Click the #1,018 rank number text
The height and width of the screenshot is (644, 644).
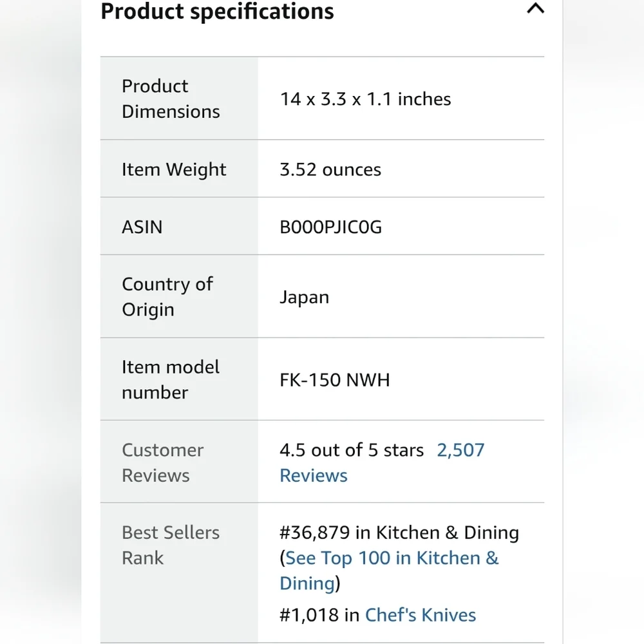[x=309, y=615]
